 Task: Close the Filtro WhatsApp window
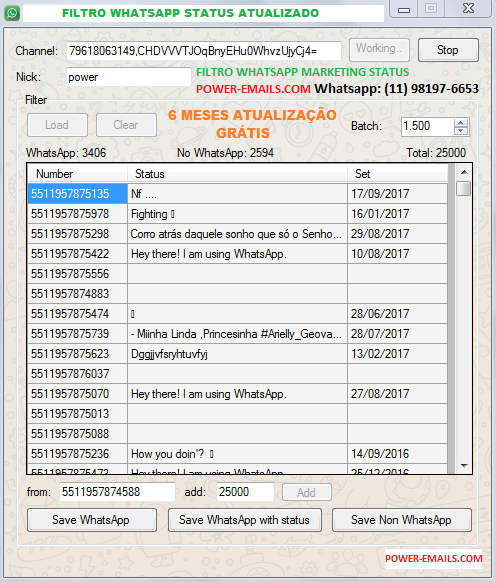(468, 9)
